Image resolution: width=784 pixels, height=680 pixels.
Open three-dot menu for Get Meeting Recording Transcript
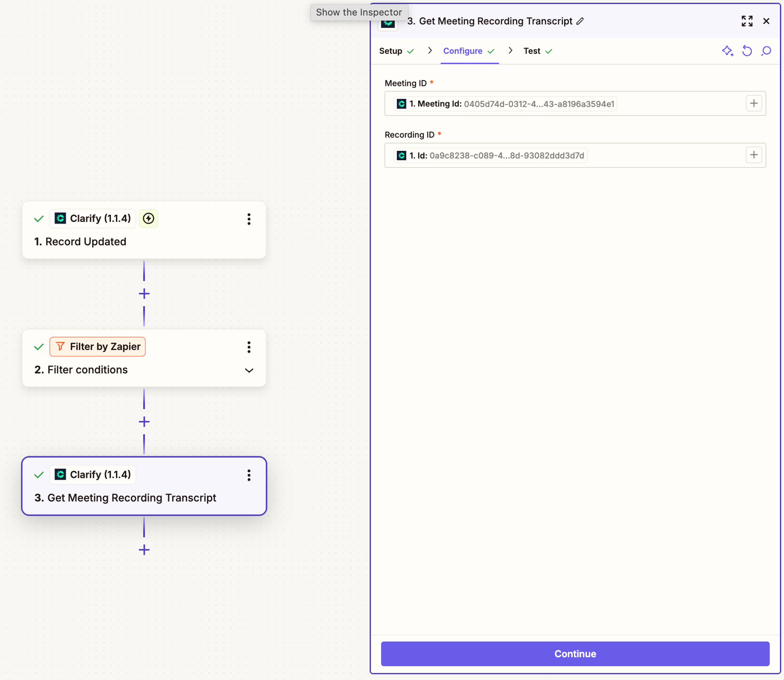coord(249,475)
